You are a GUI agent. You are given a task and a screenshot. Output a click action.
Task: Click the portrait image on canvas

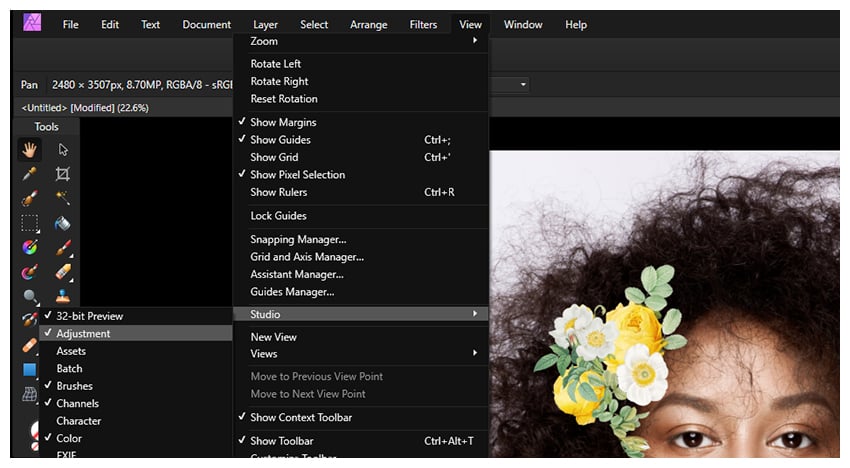pyautogui.click(x=665, y=304)
